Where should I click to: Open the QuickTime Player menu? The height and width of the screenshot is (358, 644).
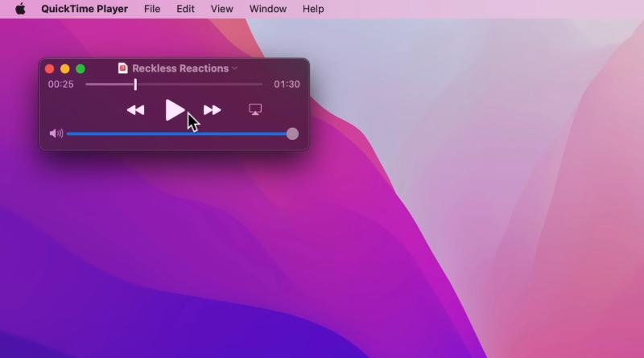tap(85, 9)
